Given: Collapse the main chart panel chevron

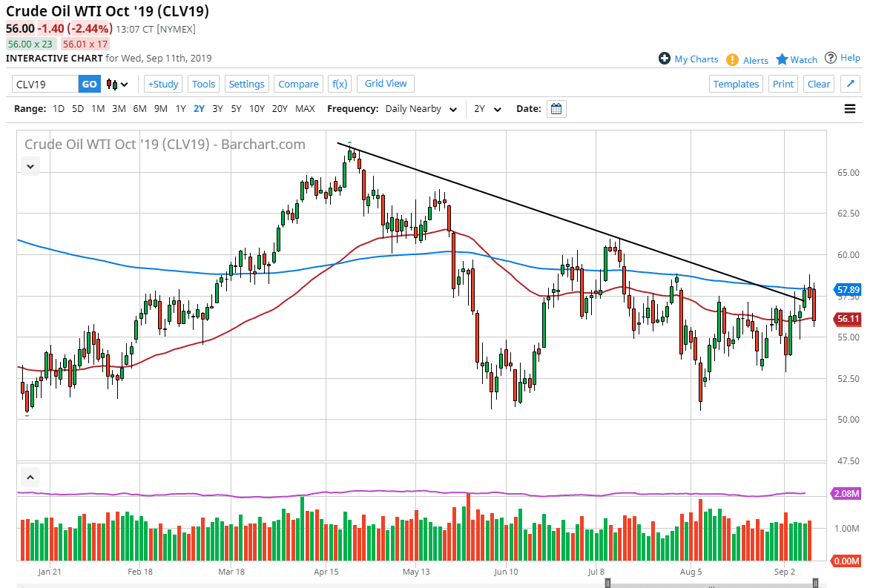Looking at the screenshot, I should pyautogui.click(x=30, y=166).
